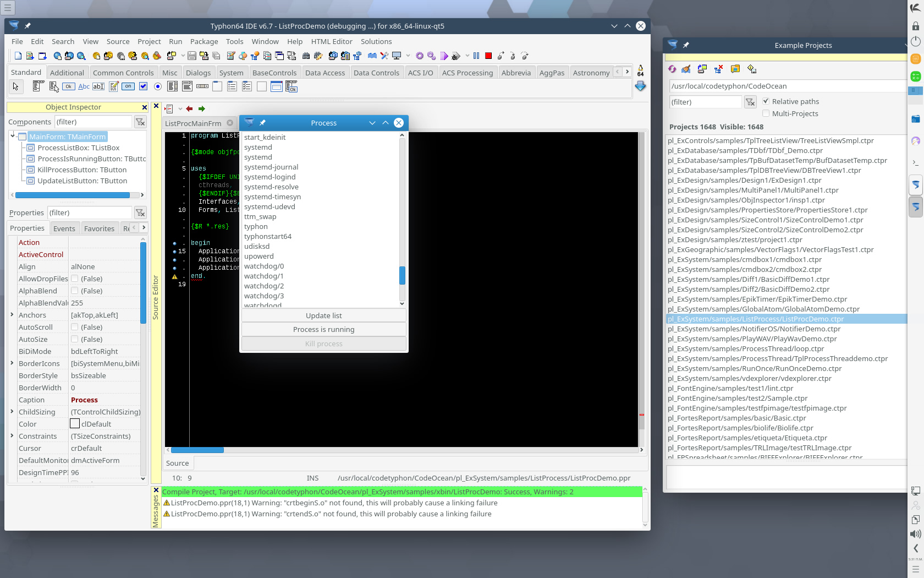Clear the Properties filter in Object Inspector

pyautogui.click(x=140, y=212)
